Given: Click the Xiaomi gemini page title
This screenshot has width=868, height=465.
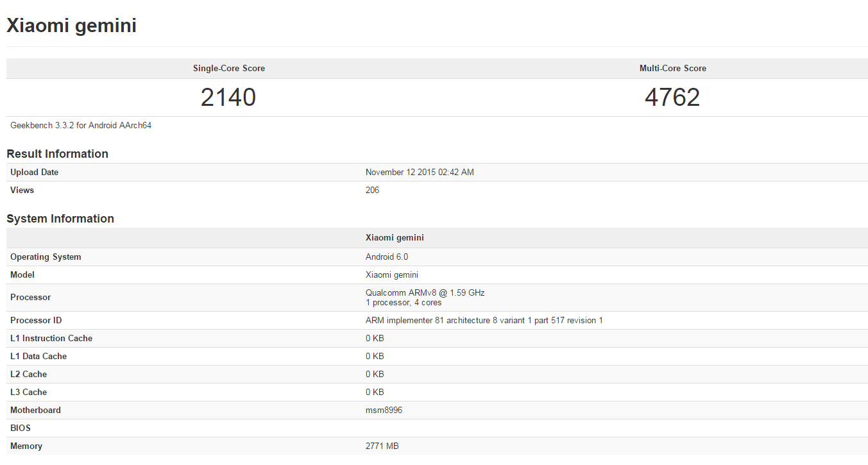Looking at the screenshot, I should coord(71,26).
